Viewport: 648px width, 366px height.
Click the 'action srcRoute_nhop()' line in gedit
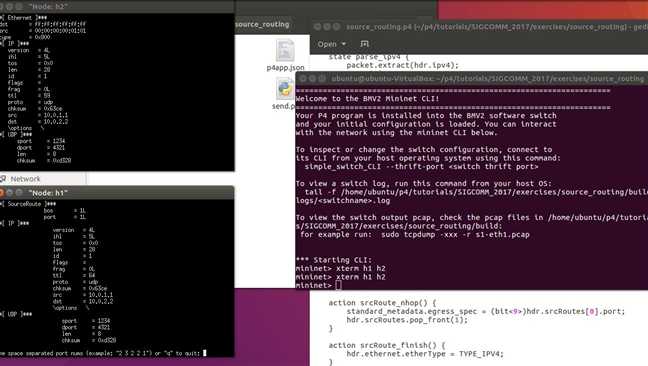tap(382, 303)
